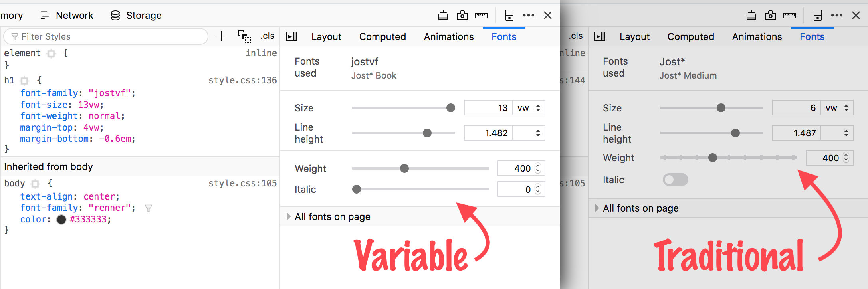Switch to Animations tab in left window

[x=449, y=37]
